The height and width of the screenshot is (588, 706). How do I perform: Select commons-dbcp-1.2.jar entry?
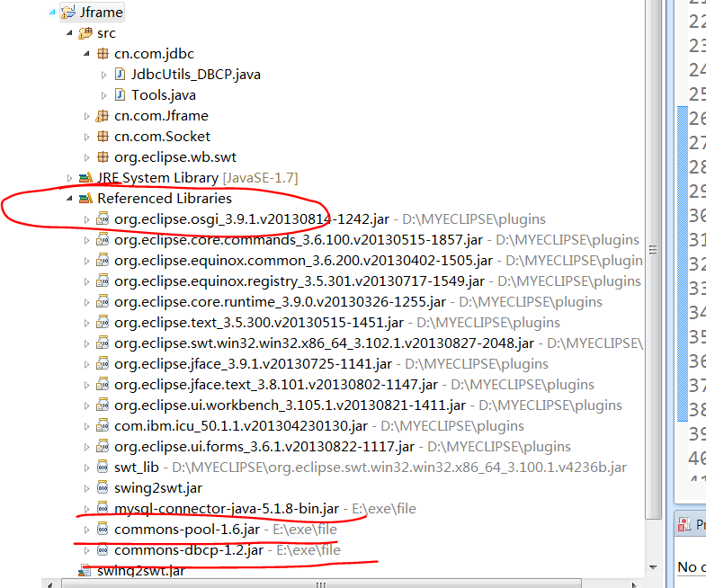click(189, 550)
